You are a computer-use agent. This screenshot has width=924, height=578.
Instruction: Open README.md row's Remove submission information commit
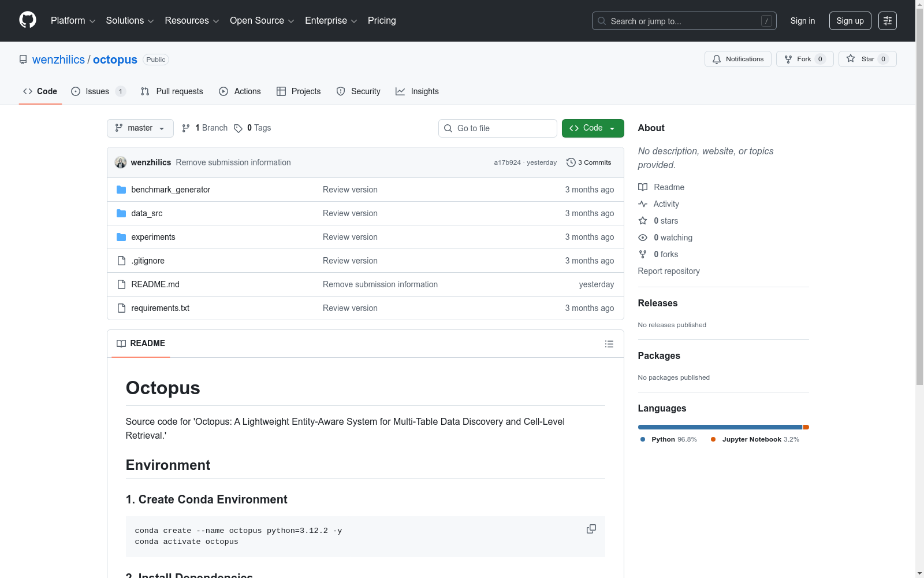380,284
